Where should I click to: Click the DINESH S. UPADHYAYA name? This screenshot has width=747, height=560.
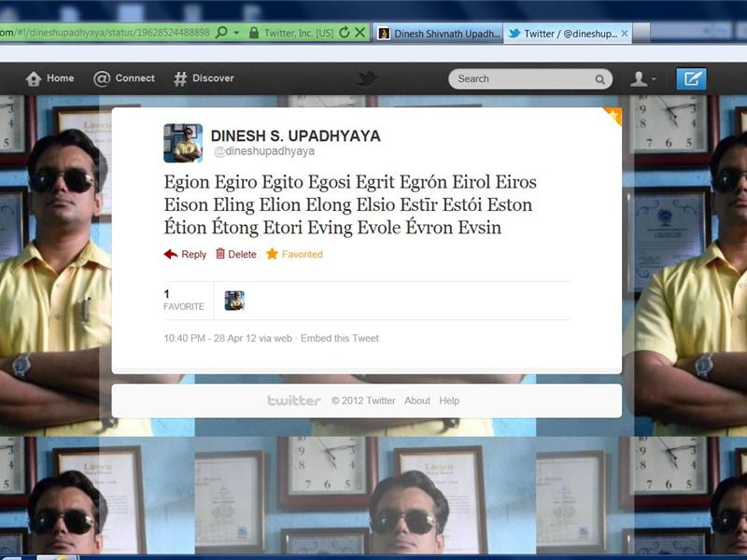pyautogui.click(x=295, y=136)
